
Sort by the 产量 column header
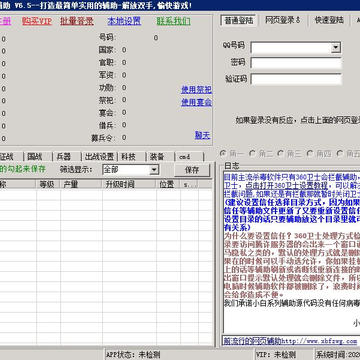tap(81, 184)
